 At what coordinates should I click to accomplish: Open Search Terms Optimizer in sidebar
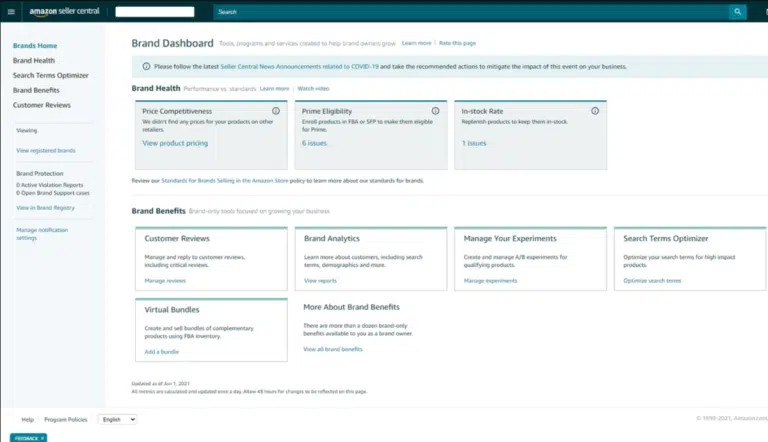pos(50,75)
